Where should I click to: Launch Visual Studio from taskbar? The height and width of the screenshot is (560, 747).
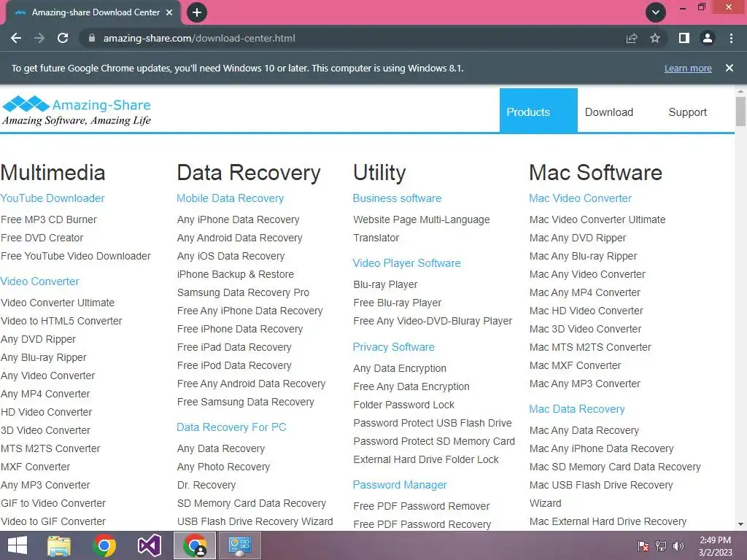[150, 545]
